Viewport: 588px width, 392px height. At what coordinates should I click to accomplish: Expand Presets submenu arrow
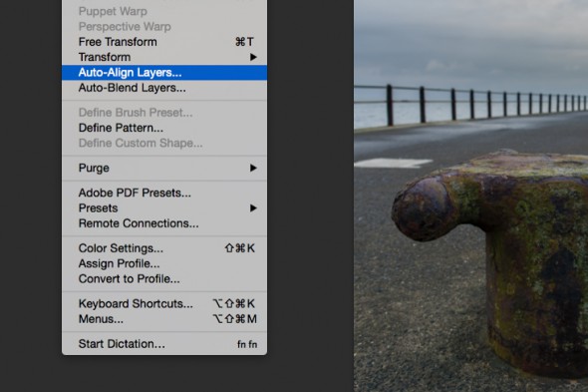point(253,208)
